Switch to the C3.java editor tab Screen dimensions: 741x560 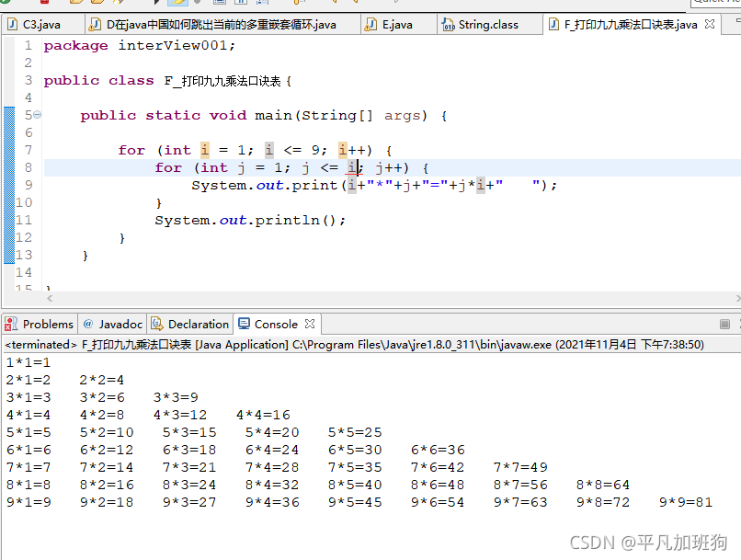[x=41, y=25]
